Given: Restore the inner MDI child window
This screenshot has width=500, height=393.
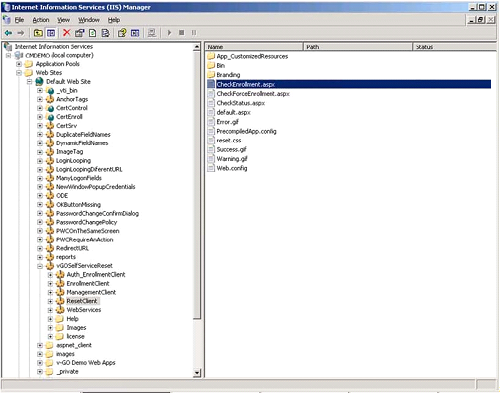Looking at the screenshot, I should (x=481, y=20).
